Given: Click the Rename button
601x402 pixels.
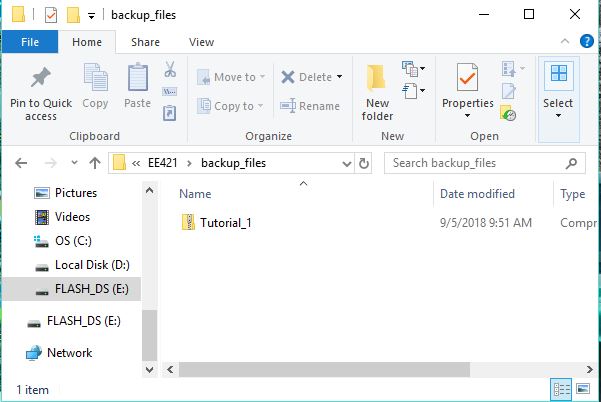Looking at the screenshot, I should pyautogui.click(x=310, y=106).
